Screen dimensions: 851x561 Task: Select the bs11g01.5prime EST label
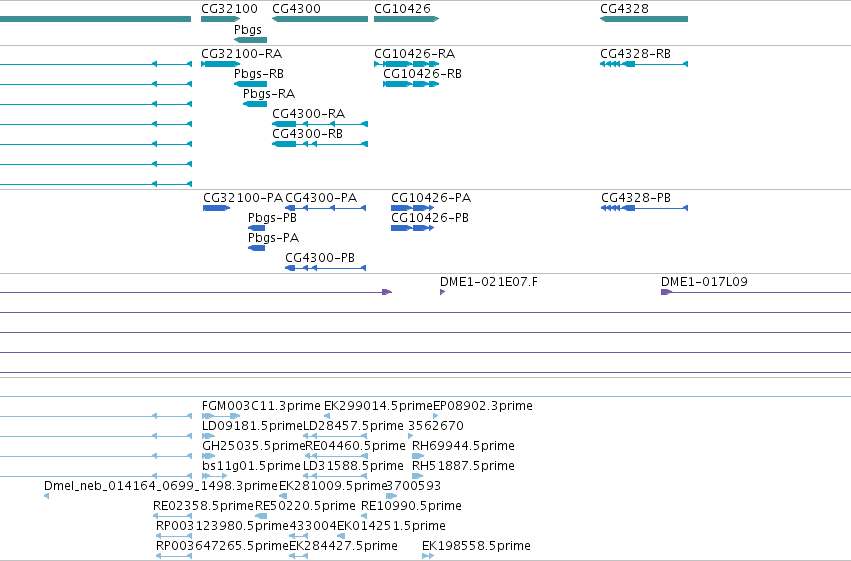(251, 466)
